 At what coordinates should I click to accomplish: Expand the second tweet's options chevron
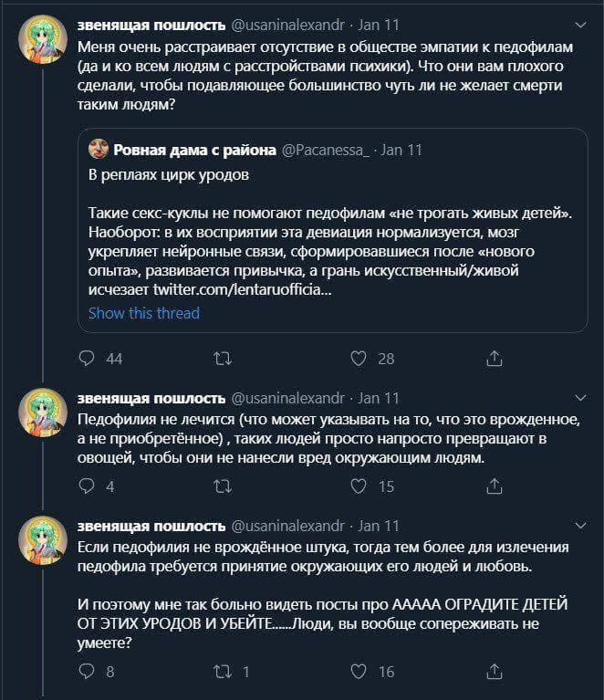[x=581, y=398]
